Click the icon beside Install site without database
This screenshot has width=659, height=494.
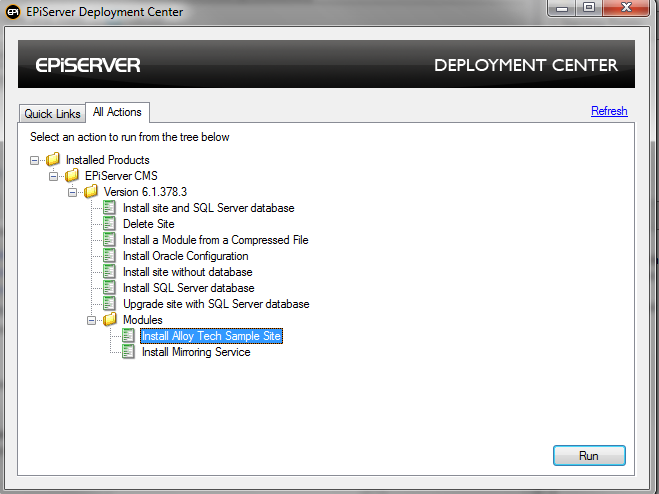[109, 271]
